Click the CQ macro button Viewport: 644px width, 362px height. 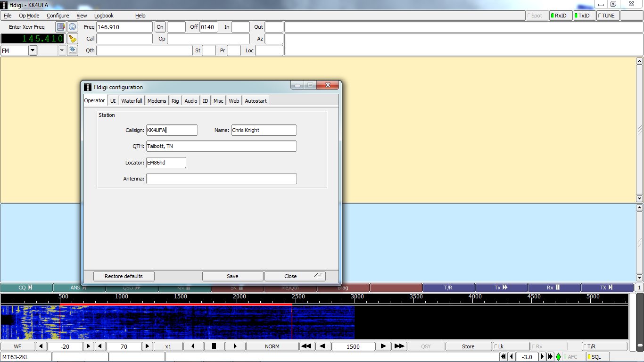click(26, 288)
